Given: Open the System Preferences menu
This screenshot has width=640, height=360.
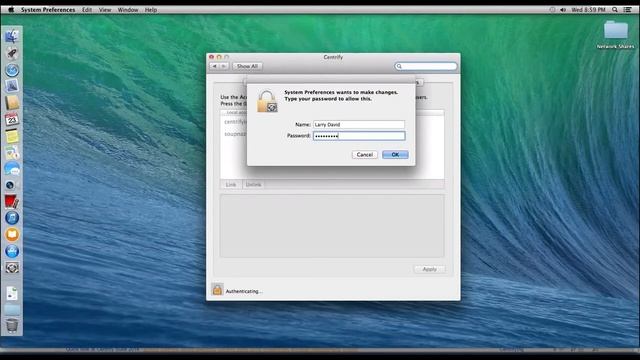Looking at the screenshot, I should pyautogui.click(x=48, y=9).
